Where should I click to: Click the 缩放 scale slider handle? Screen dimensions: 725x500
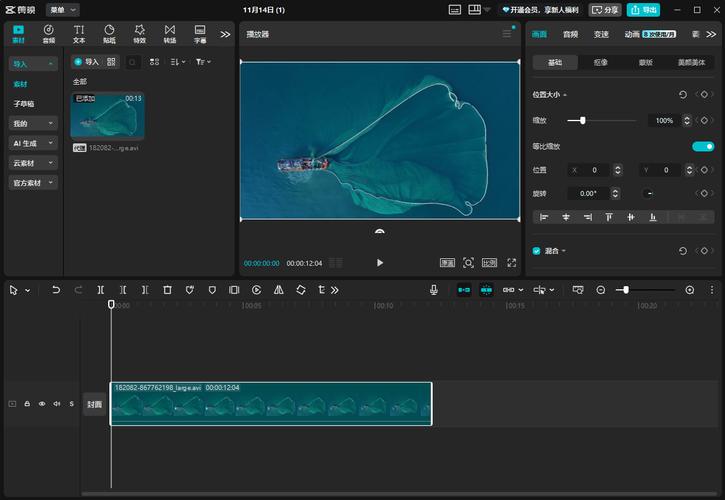click(x=582, y=120)
